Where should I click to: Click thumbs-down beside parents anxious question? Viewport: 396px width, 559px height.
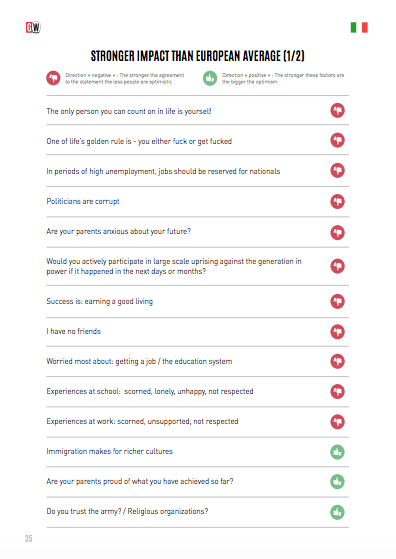[337, 232]
